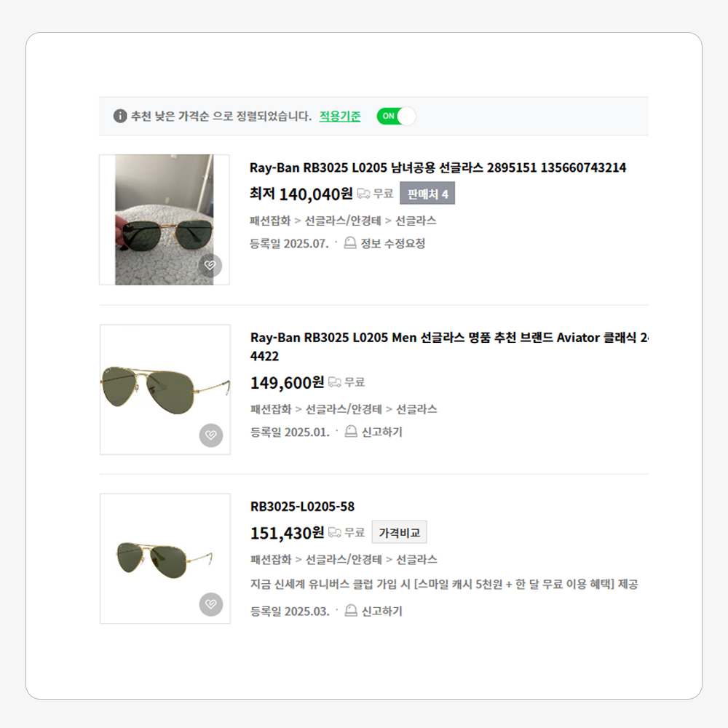Image resolution: width=728 pixels, height=728 pixels.
Task: Click siren icon next to 정보 수정요청
Action: coord(350,243)
